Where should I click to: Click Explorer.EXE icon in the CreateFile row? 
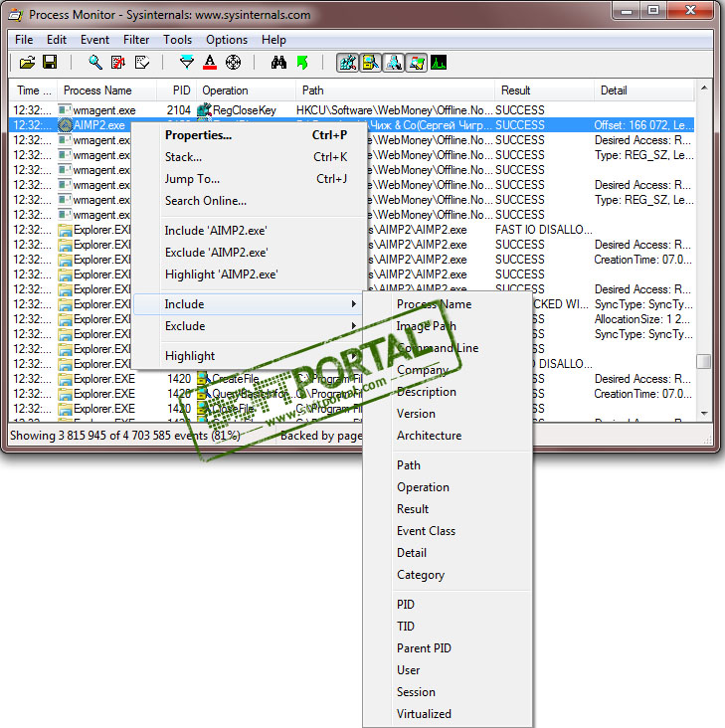[65, 379]
